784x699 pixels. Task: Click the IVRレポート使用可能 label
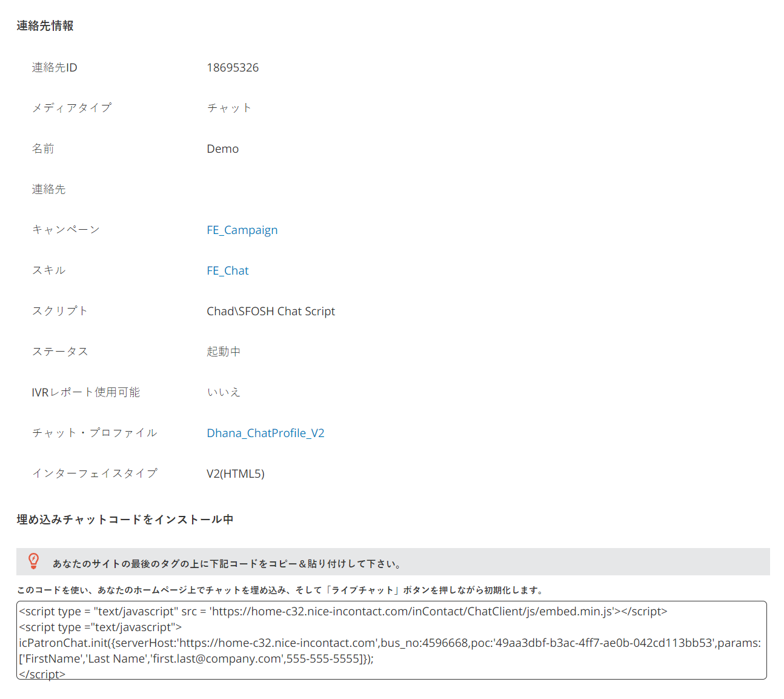click(86, 392)
